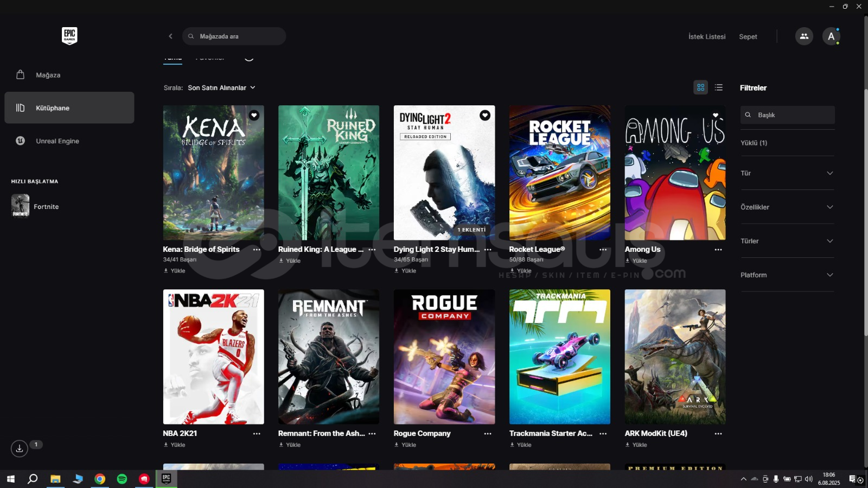Click the library vertical scrollbar
The width and height of the screenshot is (868, 488).
pyautogui.click(x=865, y=212)
